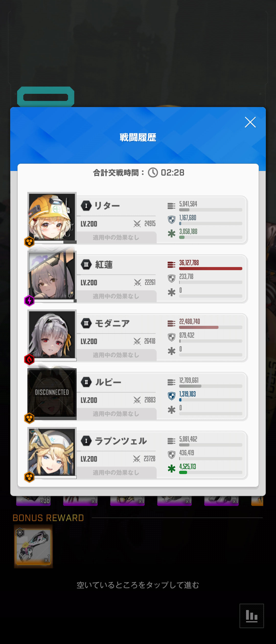Tap 空いているところをタップして進む text
This screenshot has height=644, width=276.
tap(138, 585)
